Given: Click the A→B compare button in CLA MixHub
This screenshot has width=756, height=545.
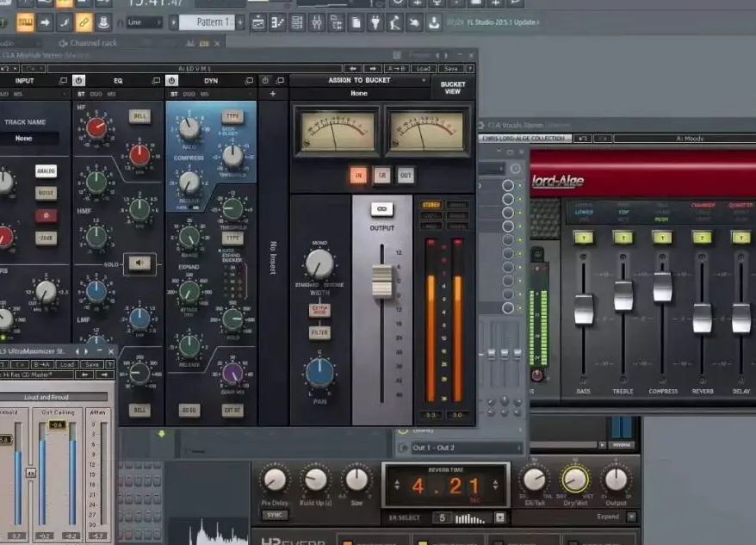Looking at the screenshot, I should click(x=397, y=69).
